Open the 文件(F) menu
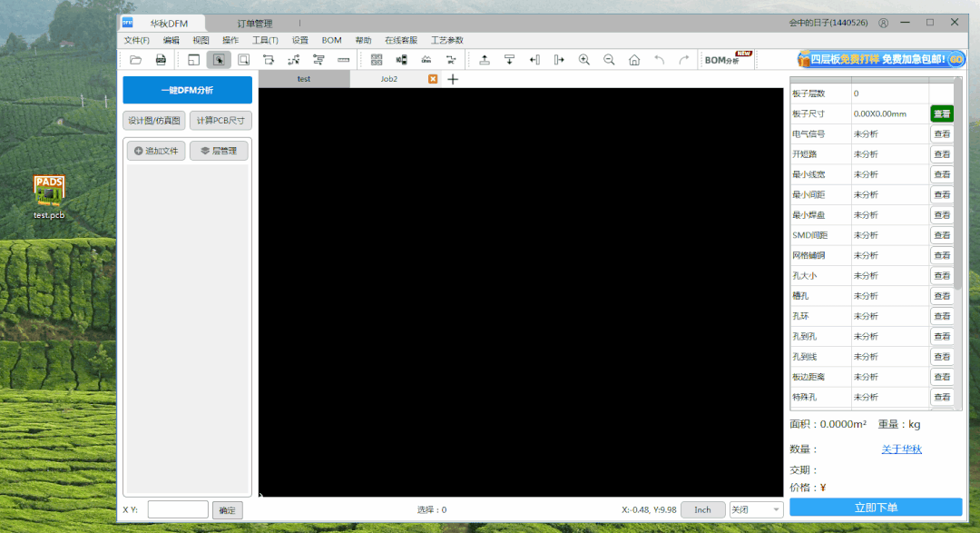The height and width of the screenshot is (533, 980). pyautogui.click(x=136, y=40)
